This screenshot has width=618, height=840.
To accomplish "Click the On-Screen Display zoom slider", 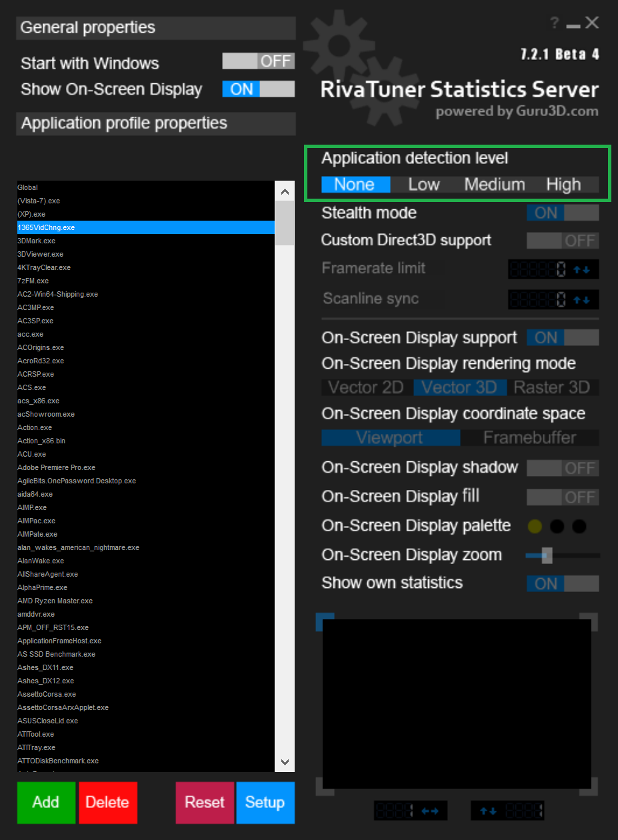I will [563, 555].
